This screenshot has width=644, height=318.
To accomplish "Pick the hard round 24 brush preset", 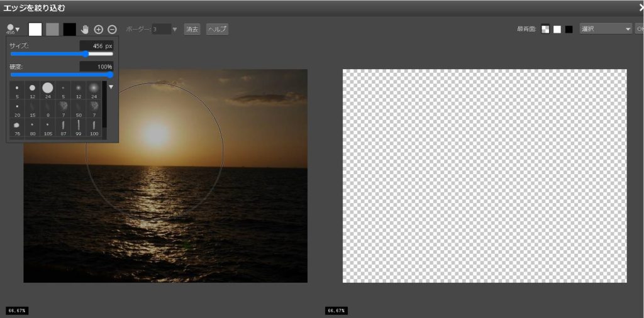I will (48, 88).
